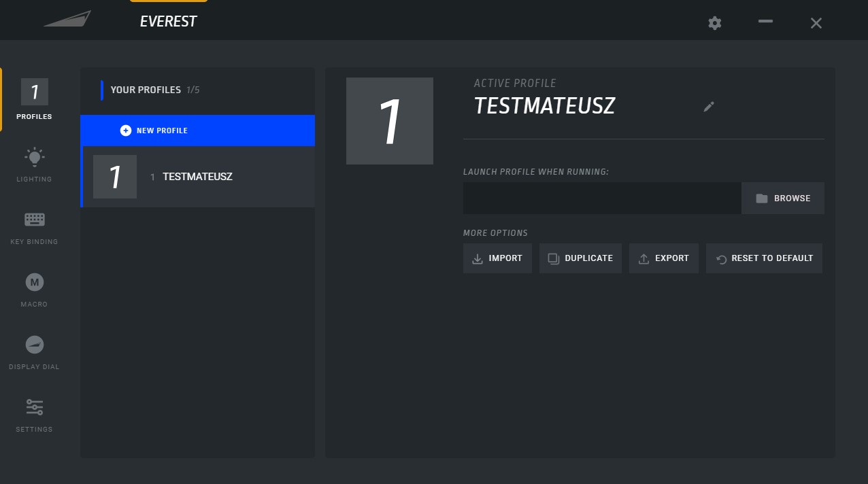The image size is (868, 484).
Task: Import a profile
Action: pos(497,258)
